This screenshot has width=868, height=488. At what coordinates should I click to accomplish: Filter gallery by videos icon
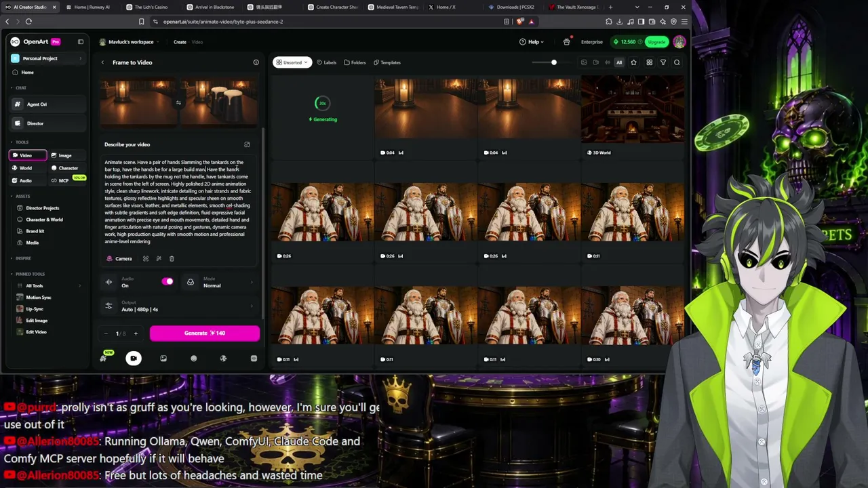tap(595, 62)
